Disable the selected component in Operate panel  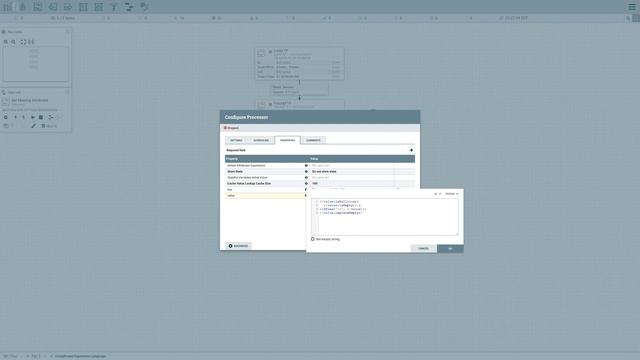pos(23,117)
